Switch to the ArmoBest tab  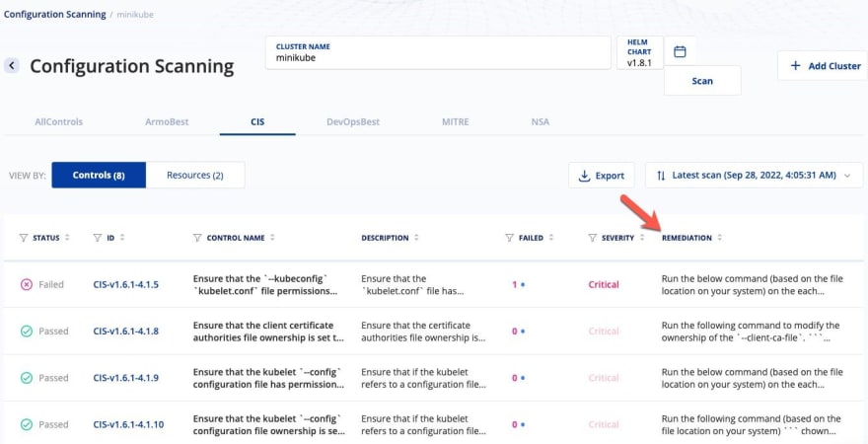click(167, 121)
